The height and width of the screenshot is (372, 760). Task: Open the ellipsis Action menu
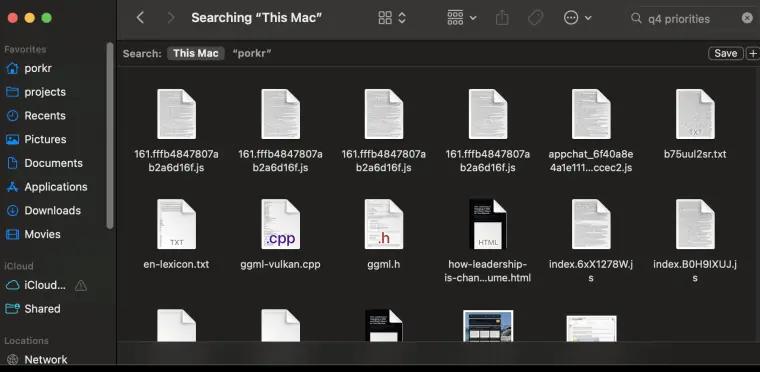click(577, 18)
